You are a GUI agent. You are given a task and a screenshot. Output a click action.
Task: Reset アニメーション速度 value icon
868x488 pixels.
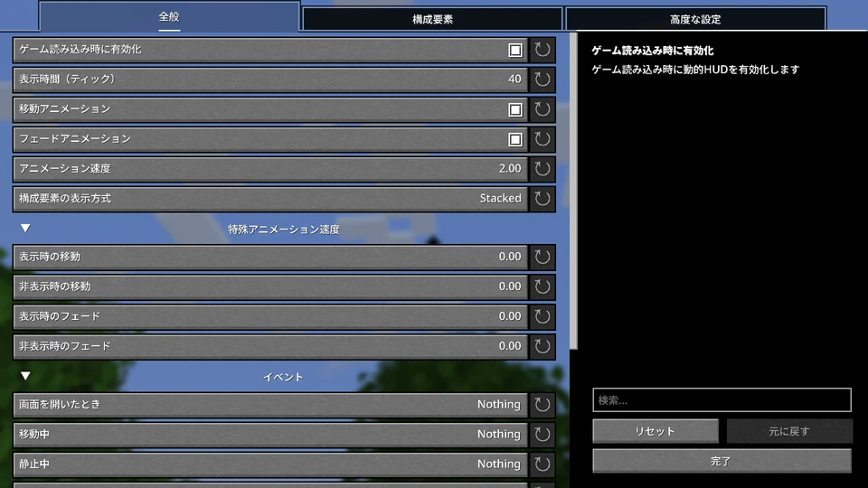(x=542, y=169)
